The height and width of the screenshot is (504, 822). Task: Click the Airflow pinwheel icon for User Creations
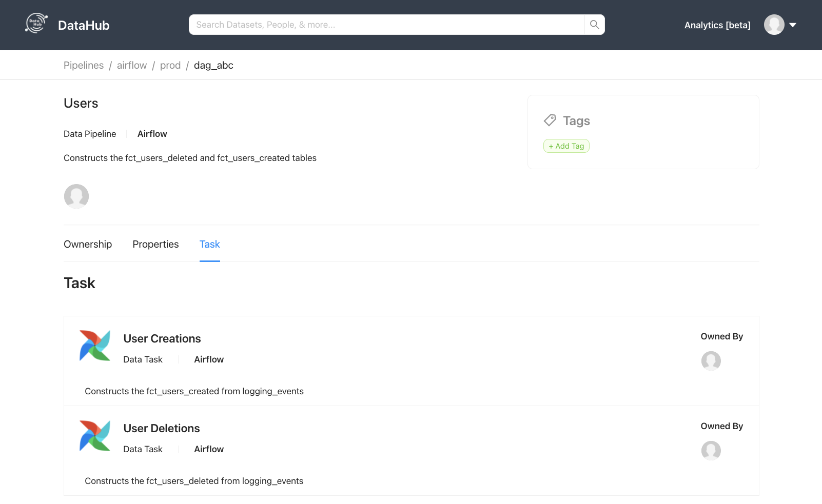95,345
